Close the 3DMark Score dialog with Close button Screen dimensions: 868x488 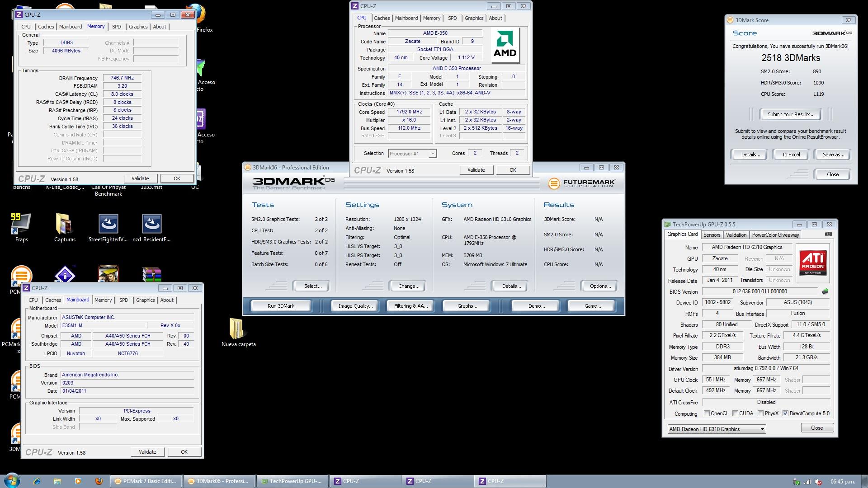(832, 174)
